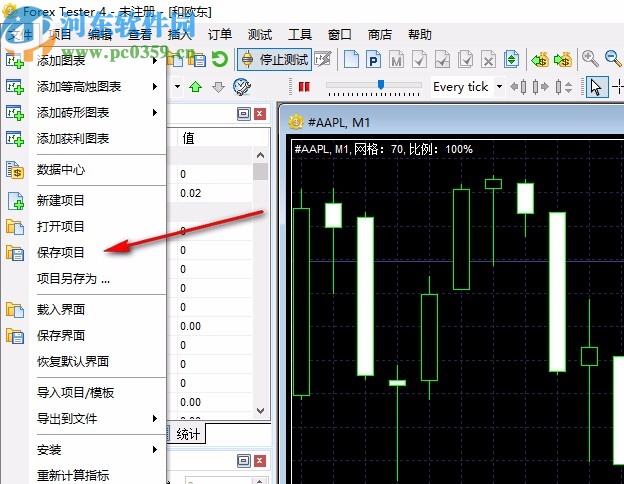Open the 文件 (File) menu
Image resolution: width=624 pixels, height=484 pixels.
pos(20,35)
